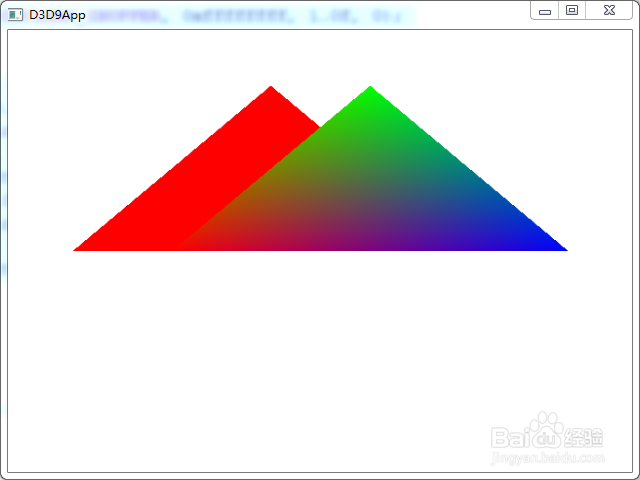Image resolution: width=640 pixels, height=480 pixels.
Task: Click the D3D9App title text
Action: point(57,15)
